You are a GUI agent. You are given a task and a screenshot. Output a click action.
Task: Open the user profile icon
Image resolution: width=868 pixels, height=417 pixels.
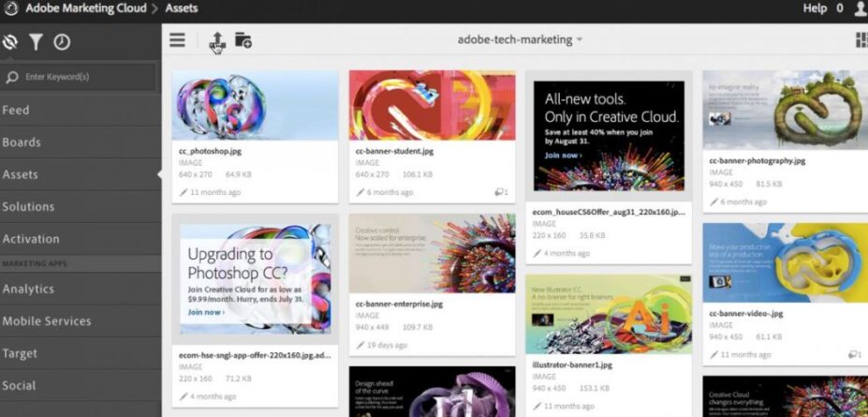861,9
